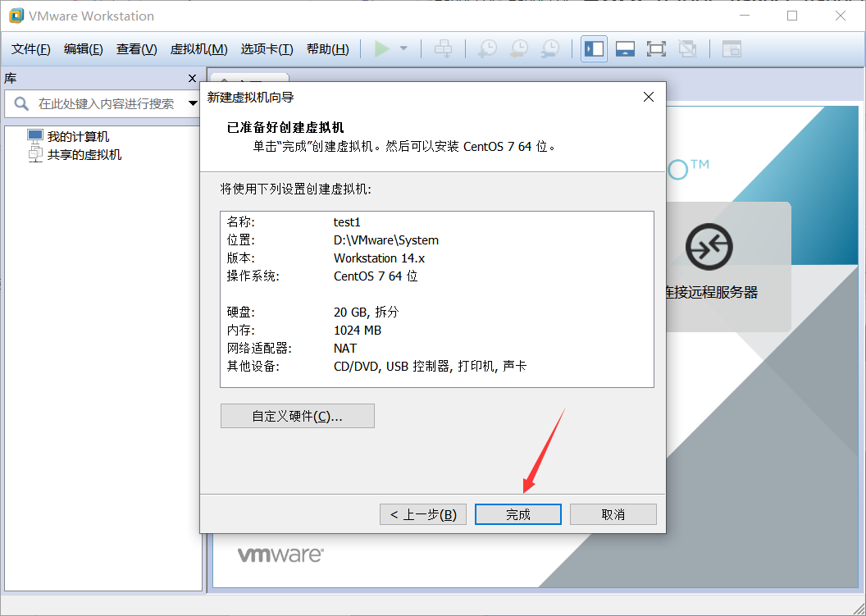Click the network adapter value NAT
Viewport: 866px width, 616px height.
pyautogui.click(x=345, y=349)
